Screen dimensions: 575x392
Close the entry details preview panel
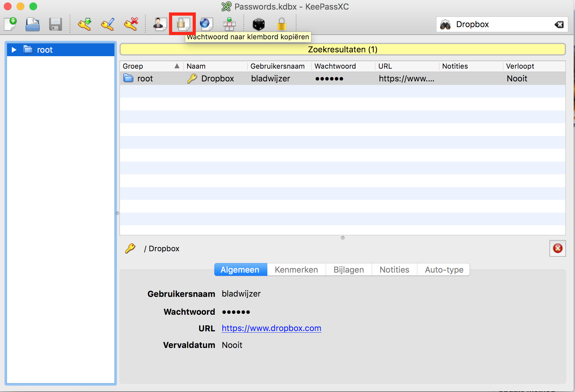[557, 248]
